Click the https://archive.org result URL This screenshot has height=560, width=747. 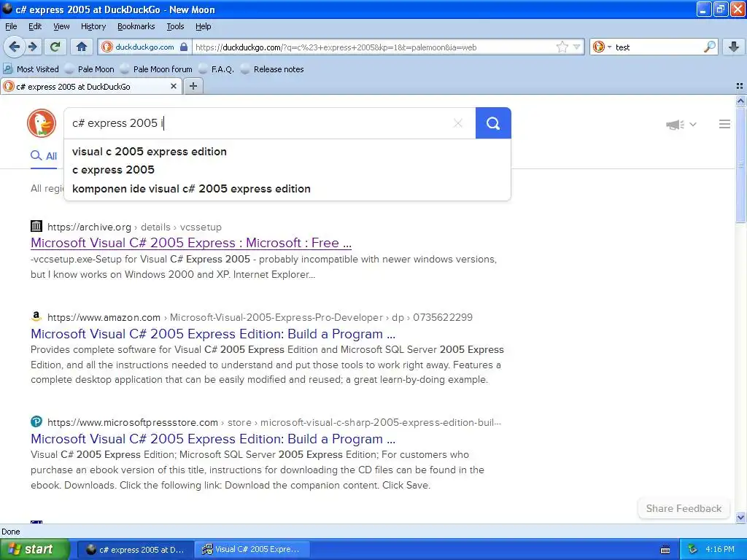pos(89,227)
